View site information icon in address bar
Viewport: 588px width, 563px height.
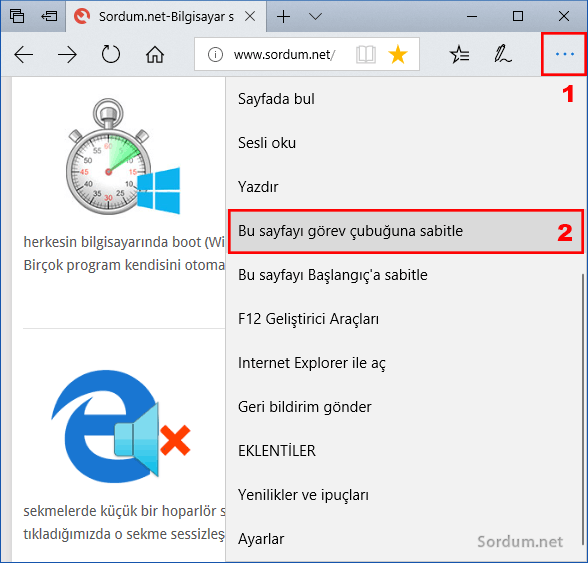[x=215, y=55]
